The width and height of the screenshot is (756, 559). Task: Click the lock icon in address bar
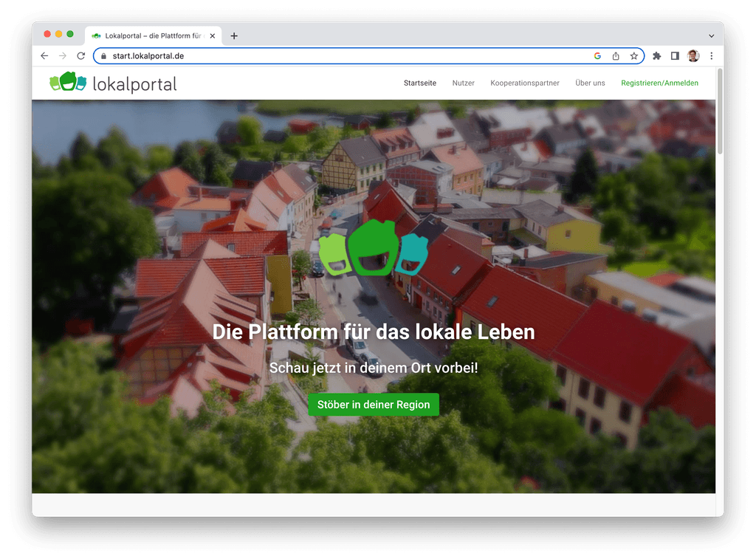pos(104,56)
